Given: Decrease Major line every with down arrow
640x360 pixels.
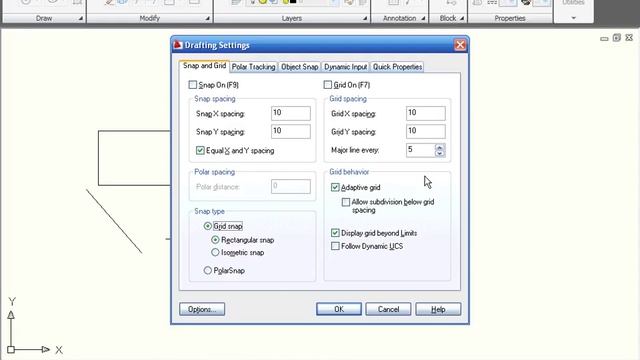Looking at the screenshot, I should (x=440, y=153).
